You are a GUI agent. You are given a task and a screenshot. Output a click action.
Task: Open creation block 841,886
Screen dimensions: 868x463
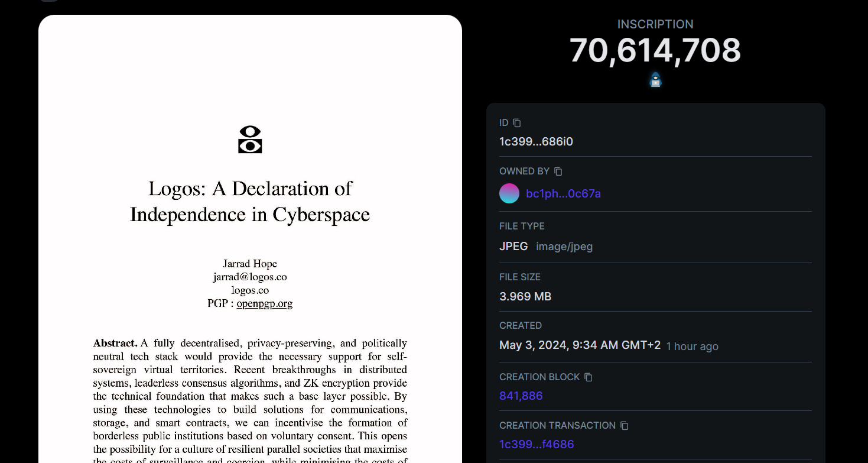coord(521,396)
